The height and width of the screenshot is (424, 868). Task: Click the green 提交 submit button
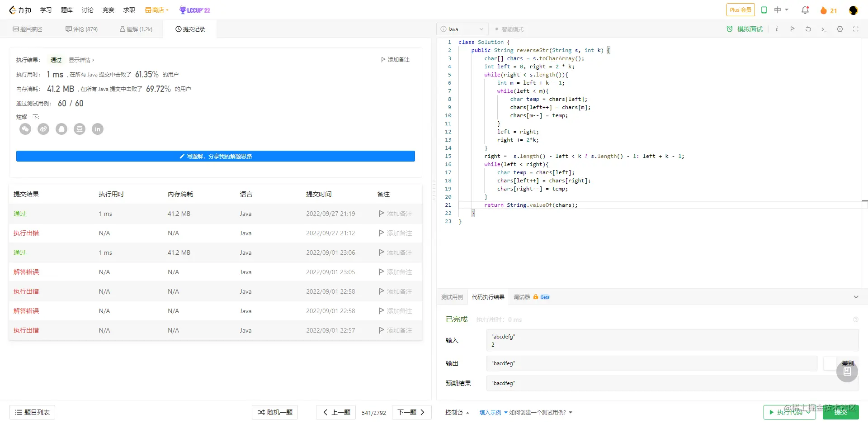tap(840, 412)
